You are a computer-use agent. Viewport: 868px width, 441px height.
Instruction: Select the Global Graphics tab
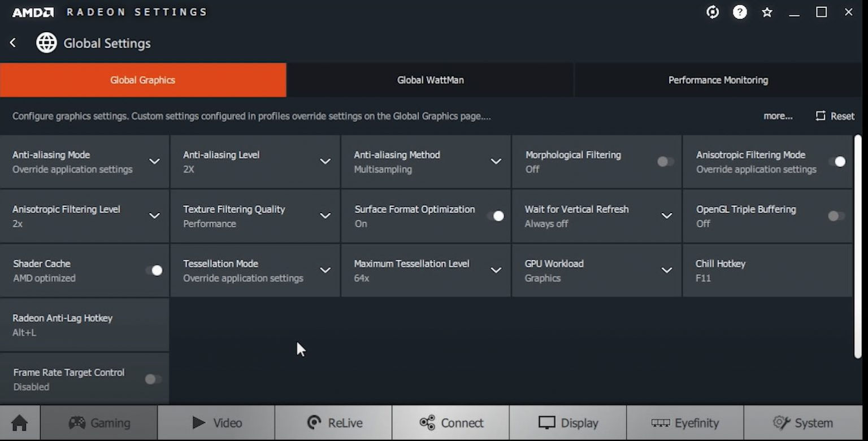coord(143,80)
